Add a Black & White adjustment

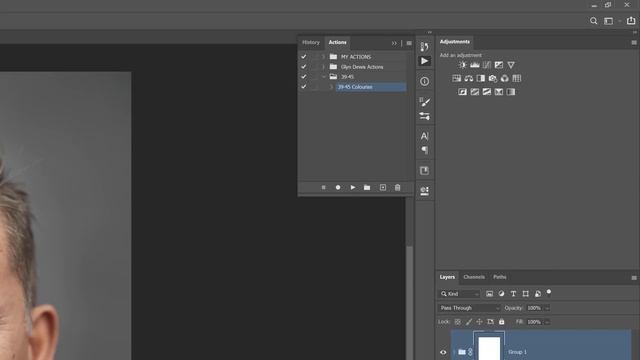point(481,78)
